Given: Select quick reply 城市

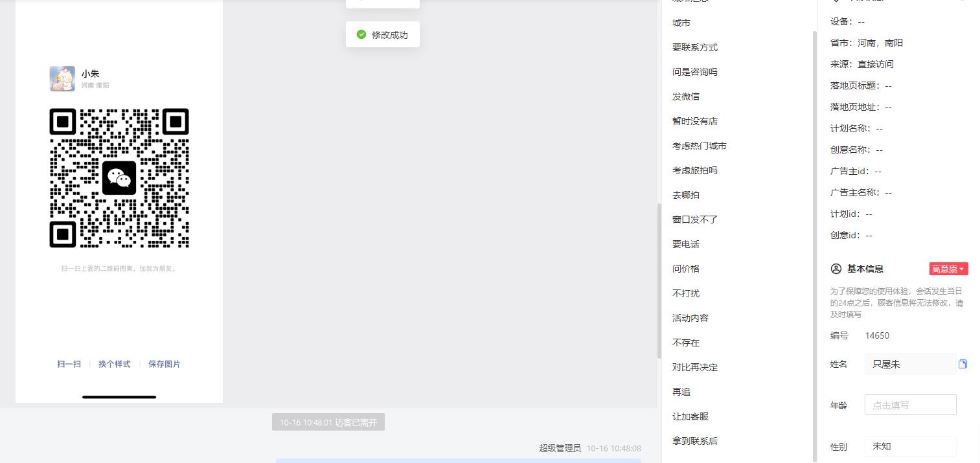Looking at the screenshot, I should [x=681, y=23].
